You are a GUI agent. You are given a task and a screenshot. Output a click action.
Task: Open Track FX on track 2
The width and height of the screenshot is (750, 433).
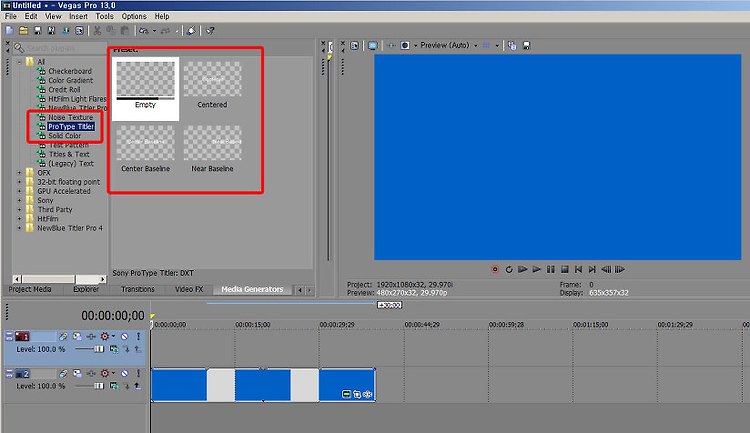91,373
